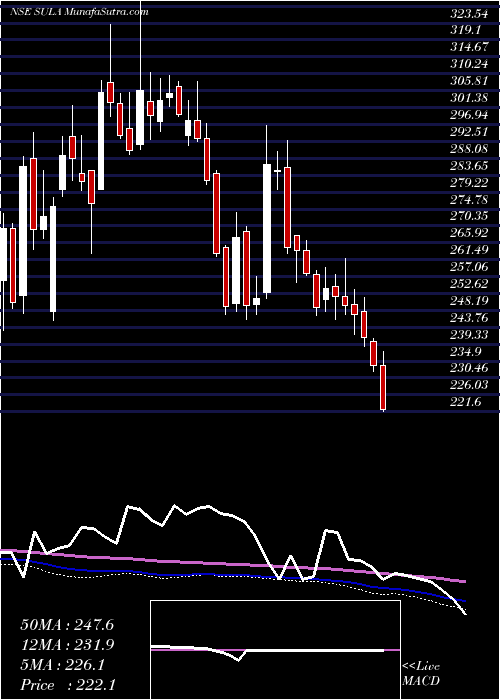Click the Price : 222.1 readout

(67, 685)
